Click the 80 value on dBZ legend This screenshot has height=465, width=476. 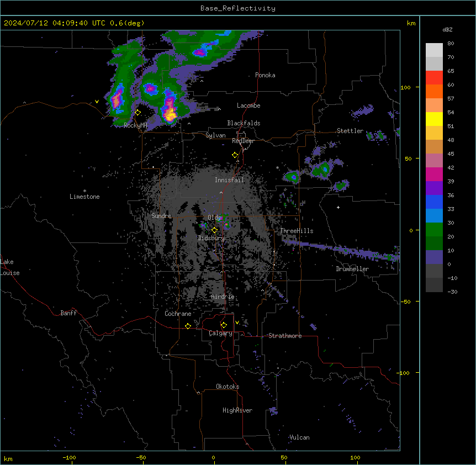tap(451, 44)
